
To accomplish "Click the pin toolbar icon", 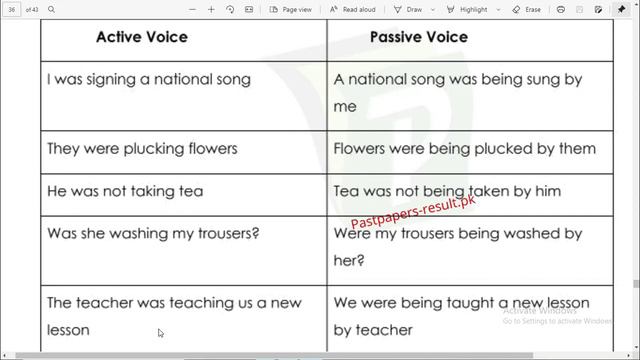I will pyautogui.click(x=622, y=9).
